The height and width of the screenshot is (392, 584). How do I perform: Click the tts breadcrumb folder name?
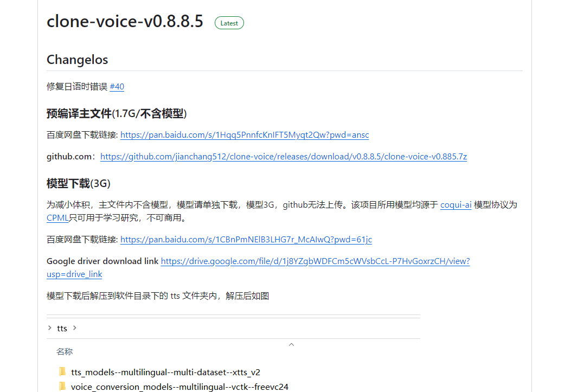pos(62,329)
